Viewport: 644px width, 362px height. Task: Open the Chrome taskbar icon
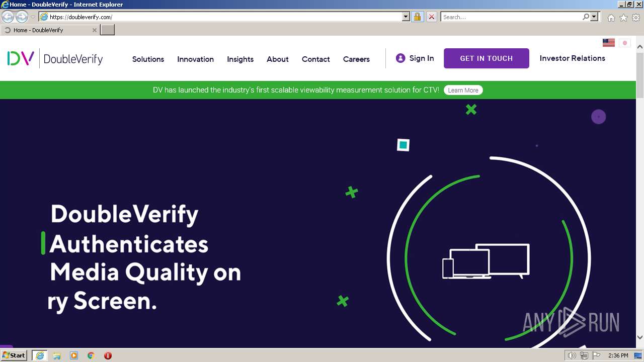tap(91, 355)
